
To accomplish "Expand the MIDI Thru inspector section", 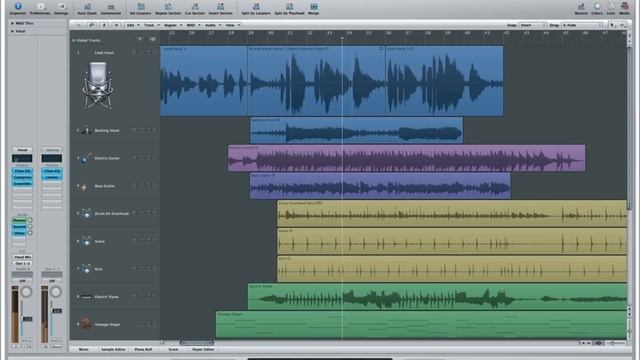I will (x=13, y=23).
